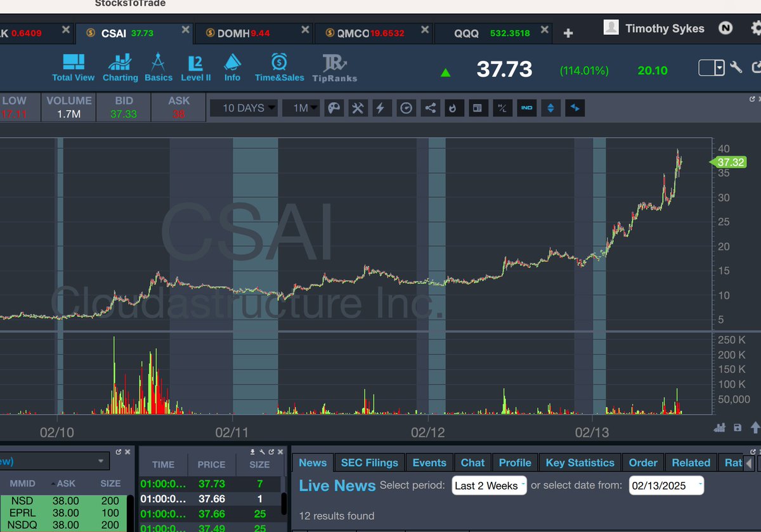Open the wrench settings icon near price

click(x=736, y=67)
